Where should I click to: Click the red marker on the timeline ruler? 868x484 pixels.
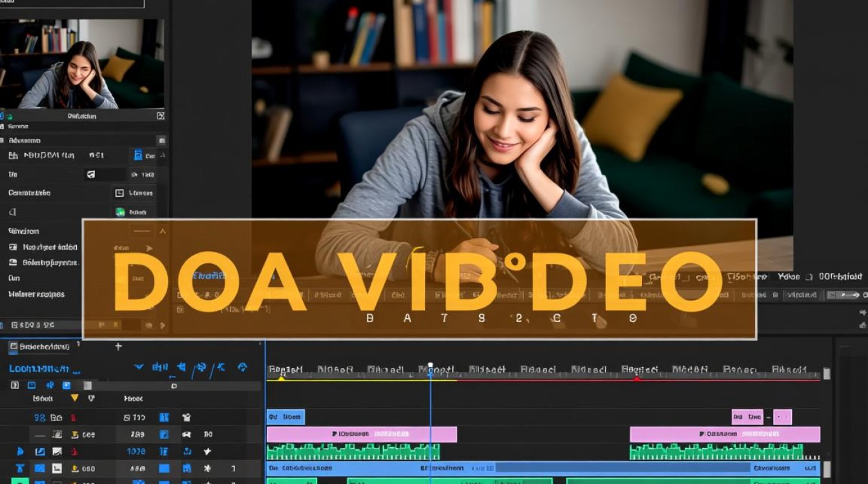pyautogui.click(x=637, y=378)
